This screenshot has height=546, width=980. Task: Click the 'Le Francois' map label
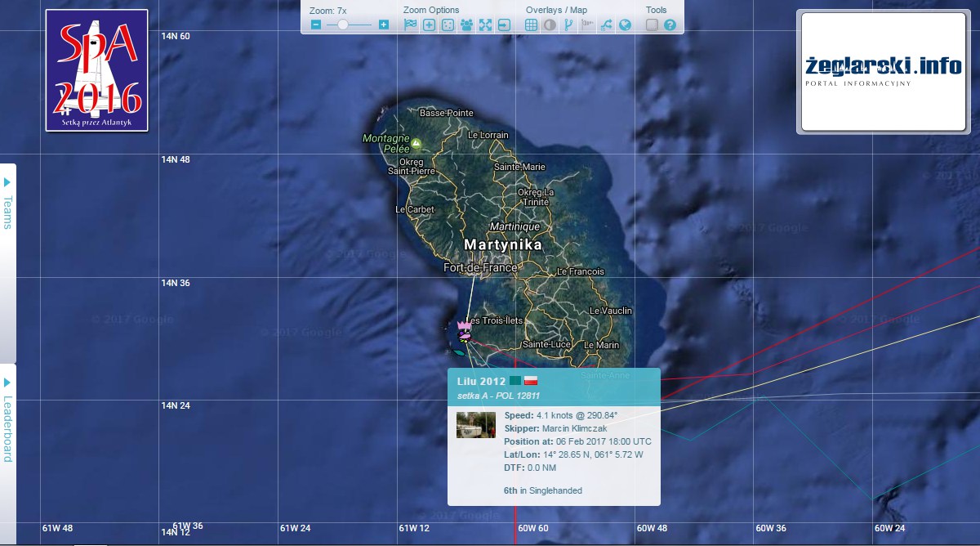pyautogui.click(x=581, y=271)
